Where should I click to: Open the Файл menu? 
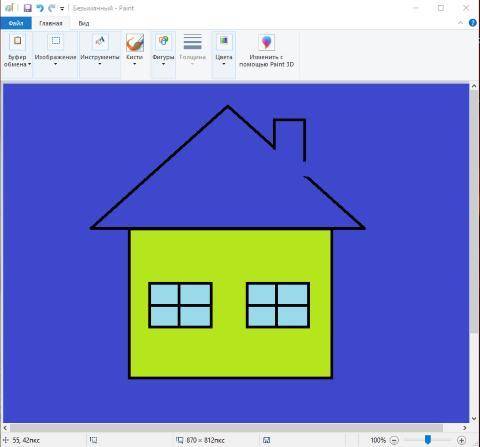tap(16, 23)
